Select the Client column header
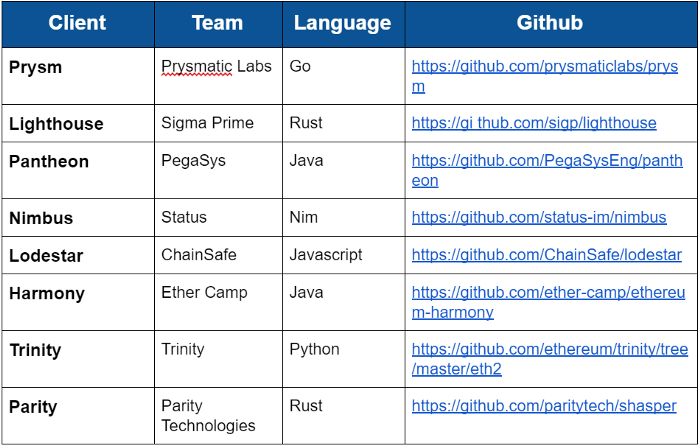 pos(78,23)
